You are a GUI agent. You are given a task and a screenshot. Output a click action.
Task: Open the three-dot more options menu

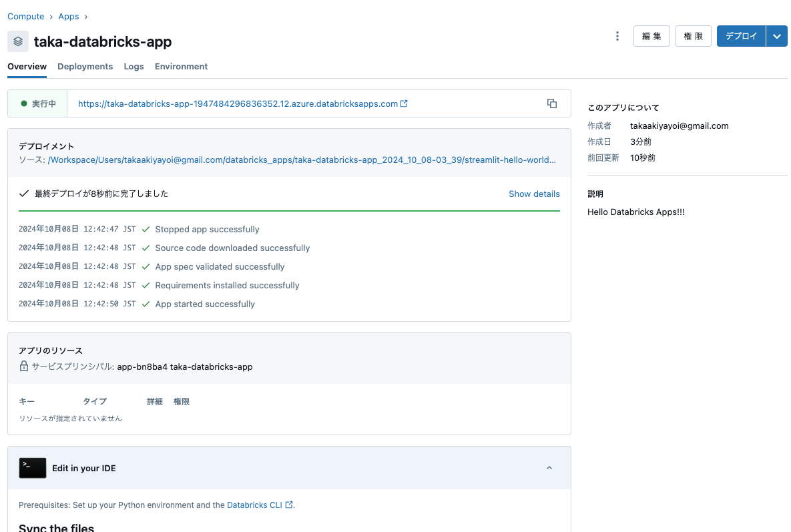[617, 36]
